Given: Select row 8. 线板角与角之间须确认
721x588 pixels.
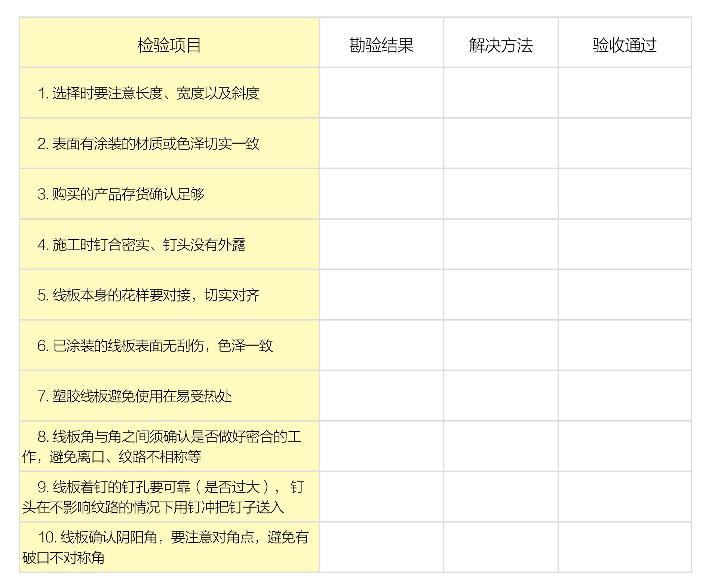Looking at the screenshot, I should [x=169, y=446].
